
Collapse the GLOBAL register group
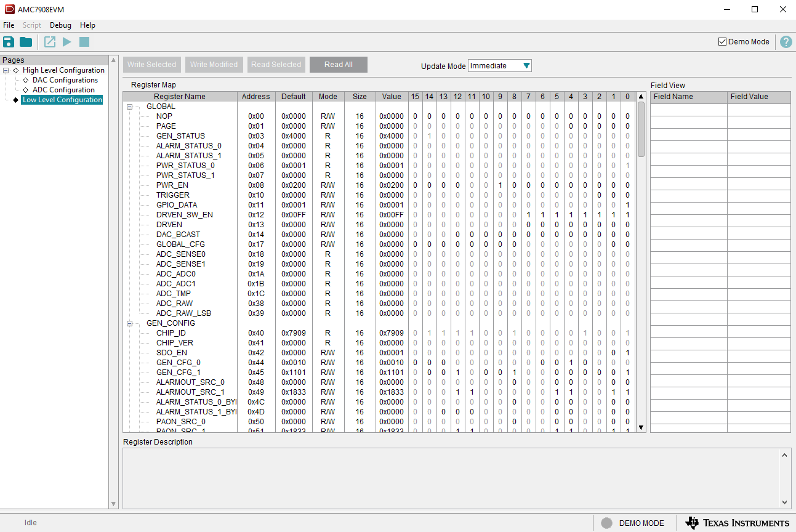[130, 107]
